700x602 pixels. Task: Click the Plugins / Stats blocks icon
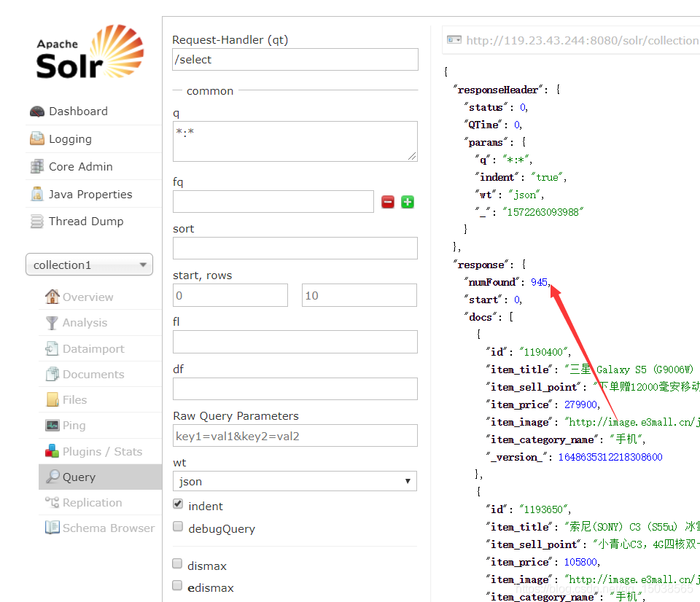click(52, 451)
